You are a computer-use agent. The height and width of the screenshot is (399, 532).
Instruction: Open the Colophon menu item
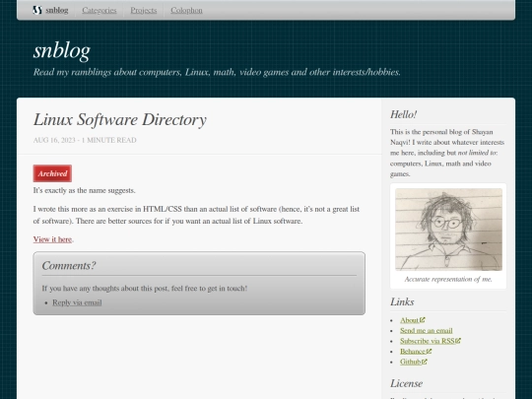[186, 10]
